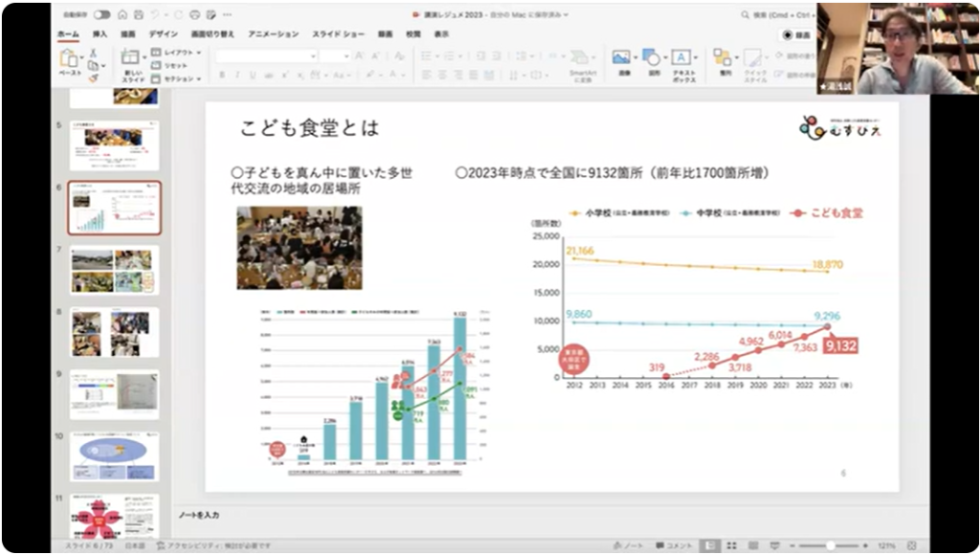Expand the Picture (画像) dropdown arrow
The image size is (980, 554).
click(x=635, y=58)
